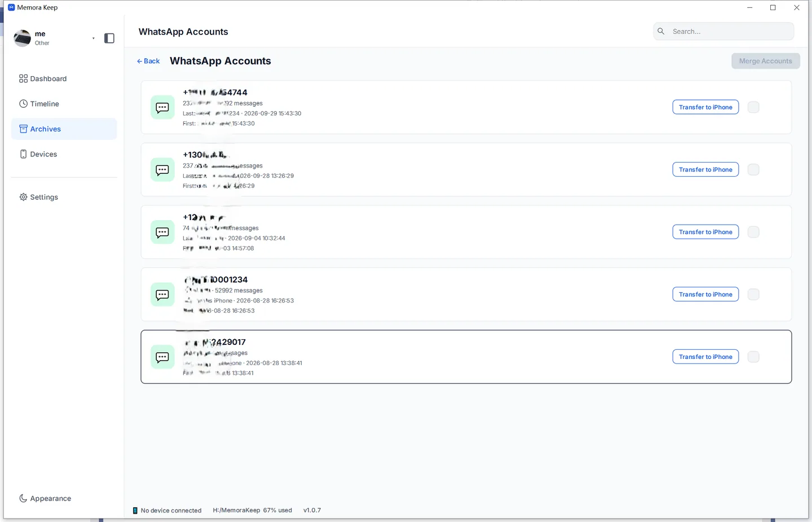Image resolution: width=812 pixels, height=522 pixels.
Task: Click the Search input field
Action: [x=723, y=31]
